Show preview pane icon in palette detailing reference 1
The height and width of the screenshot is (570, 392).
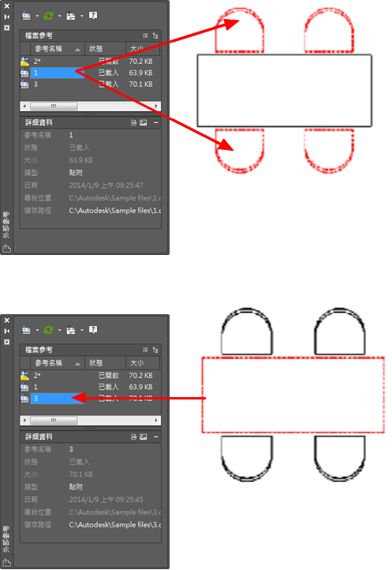144,122
